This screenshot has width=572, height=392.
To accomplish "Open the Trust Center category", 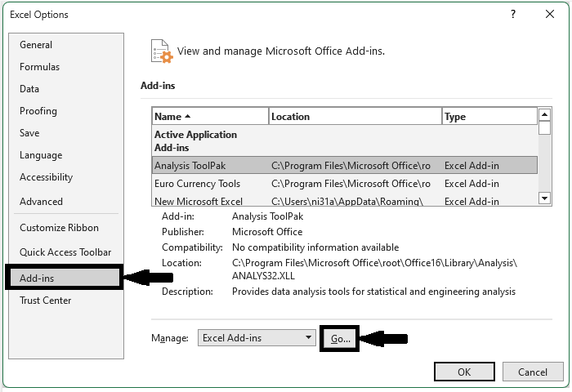I will pos(46,301).
